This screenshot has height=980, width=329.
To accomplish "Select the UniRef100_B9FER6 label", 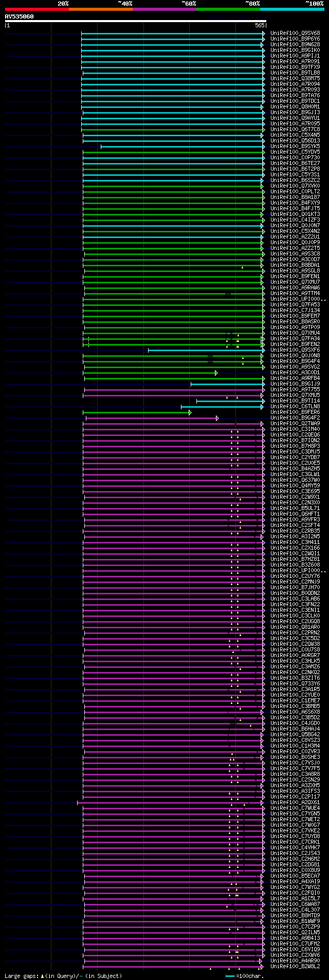I will [295, 412].
